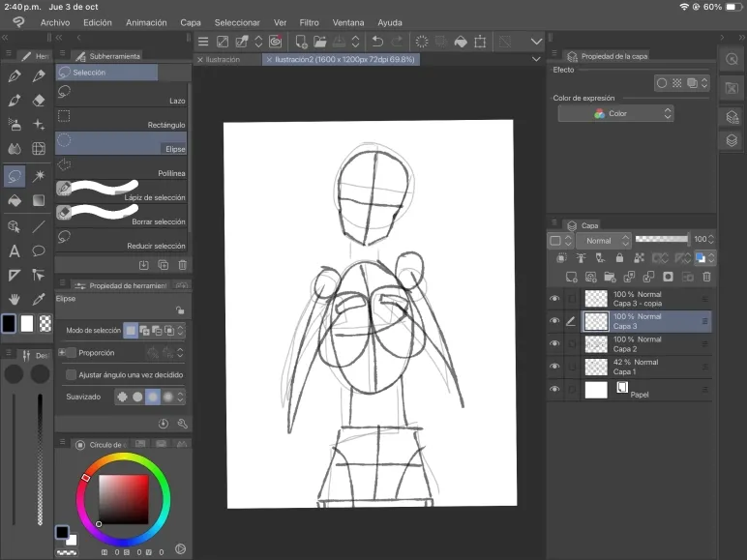
Task: Click the layer opacity slider bar
Action: pyautogui.click(x=662, y=239)
